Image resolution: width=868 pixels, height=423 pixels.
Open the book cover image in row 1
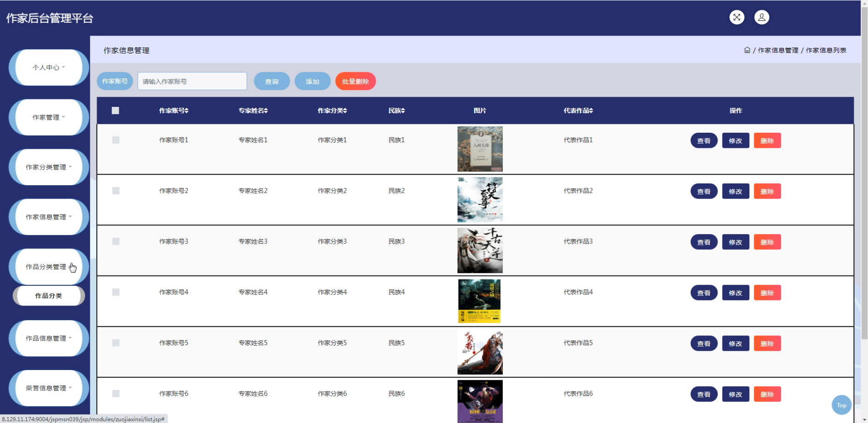(x=480, y=149)
